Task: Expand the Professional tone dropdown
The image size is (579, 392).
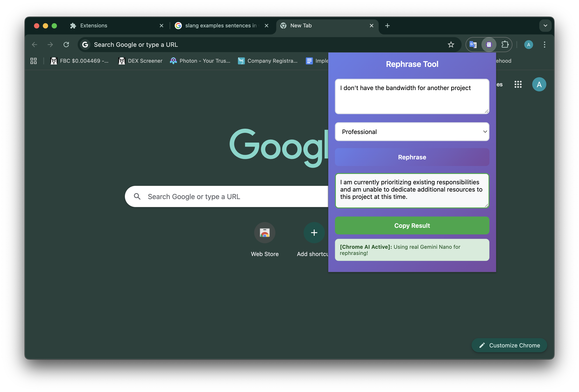Action: click(x=412, y=132)
